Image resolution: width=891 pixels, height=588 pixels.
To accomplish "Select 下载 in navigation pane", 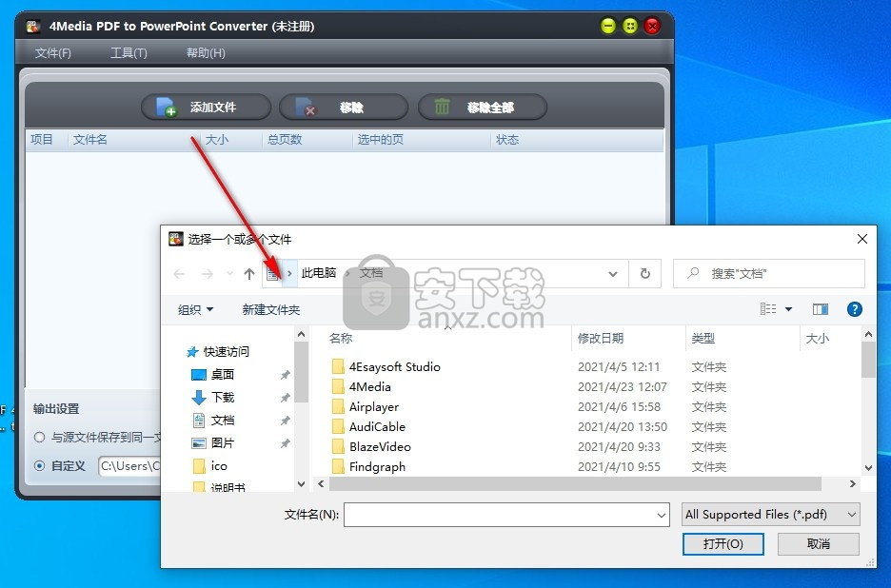I will tap(213, 397).
